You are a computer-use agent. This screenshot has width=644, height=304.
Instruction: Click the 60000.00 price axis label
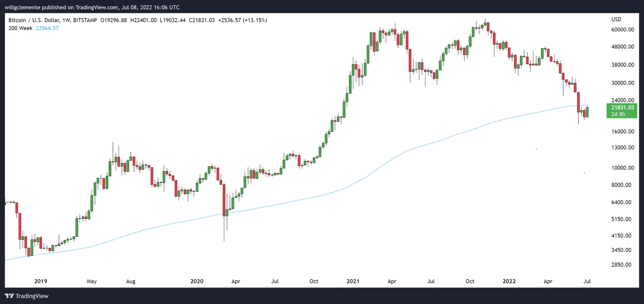click(x=622, y=30)
